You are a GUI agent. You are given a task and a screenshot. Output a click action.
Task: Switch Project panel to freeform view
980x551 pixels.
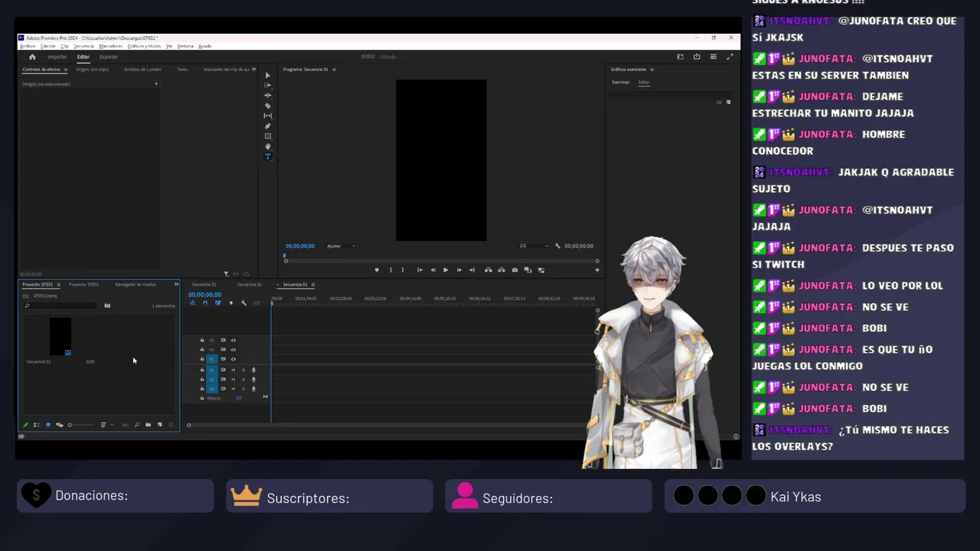click(x=60, y=425)
